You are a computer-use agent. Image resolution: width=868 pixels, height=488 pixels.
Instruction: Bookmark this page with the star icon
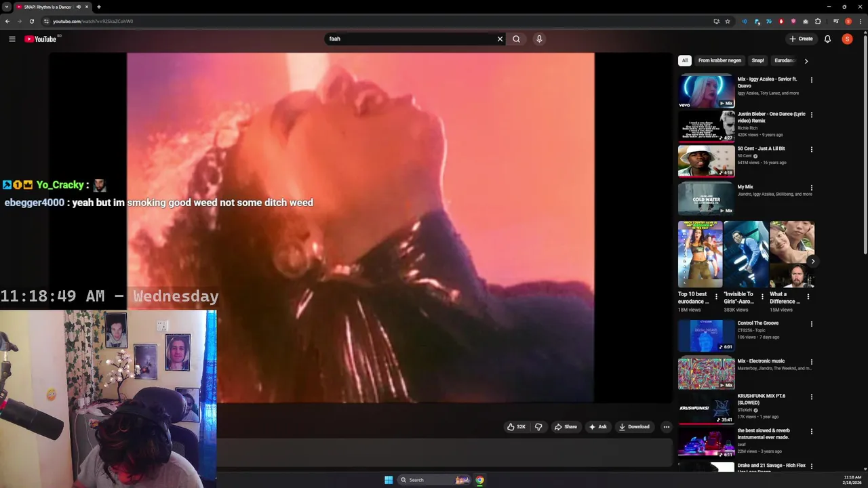(728, 21)
